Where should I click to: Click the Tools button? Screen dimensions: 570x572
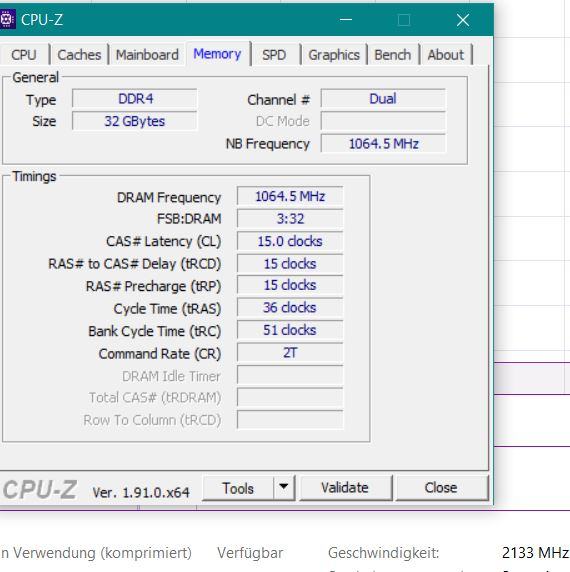(x=238, y=488)
